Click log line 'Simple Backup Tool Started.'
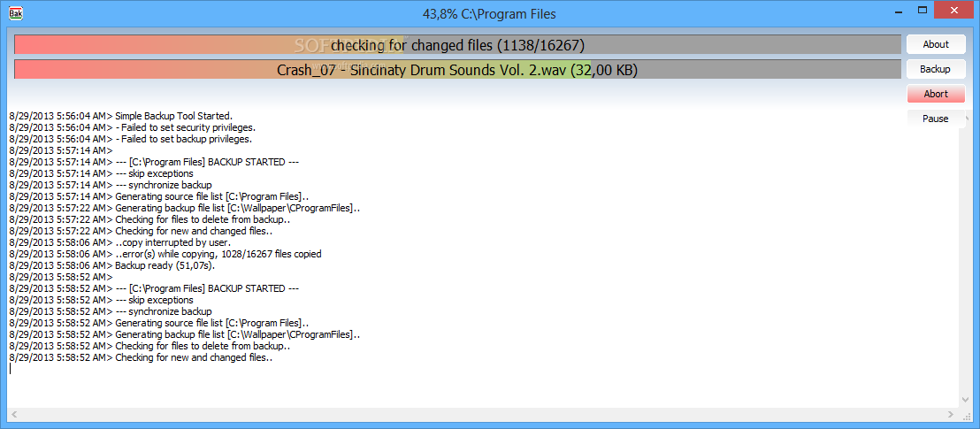 [120, 116]
